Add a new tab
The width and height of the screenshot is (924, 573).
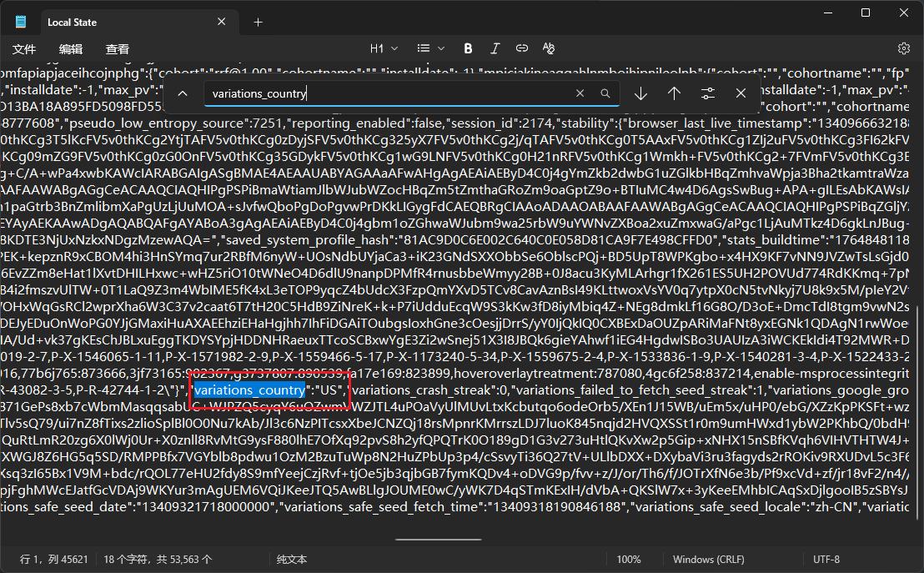(x=258, y=22)
